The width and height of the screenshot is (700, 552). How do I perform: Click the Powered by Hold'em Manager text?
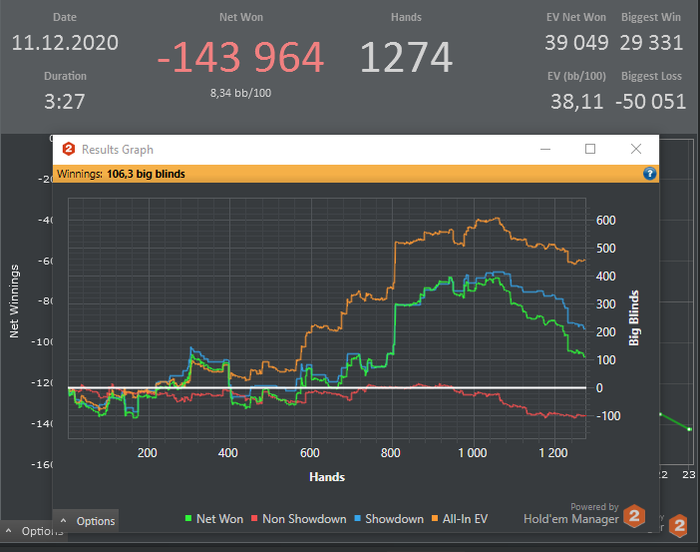tap(571, 514)
